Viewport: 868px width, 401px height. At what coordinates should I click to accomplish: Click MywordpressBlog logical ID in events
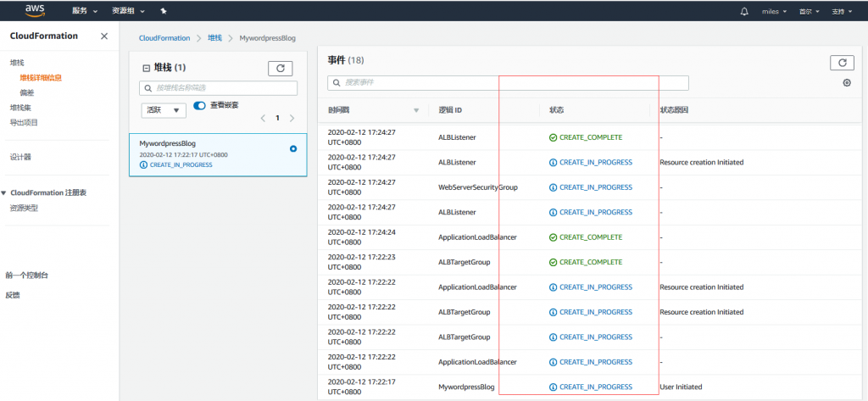[466, 387]
